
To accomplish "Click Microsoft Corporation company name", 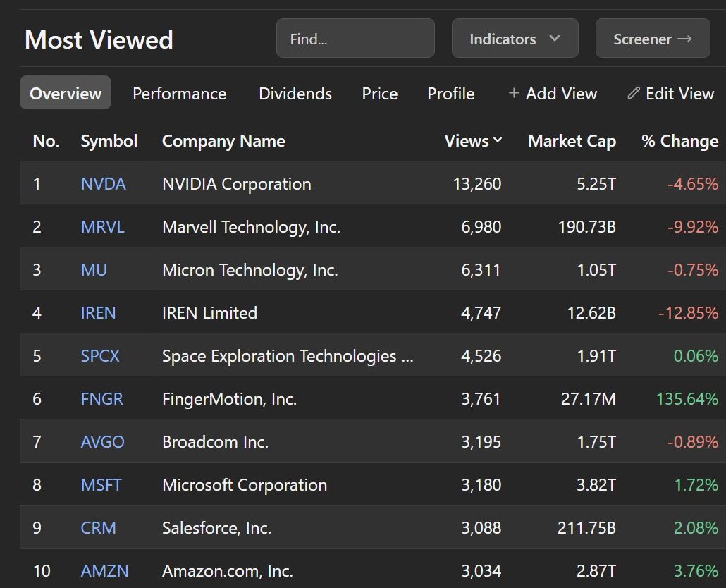I will [x=245, y=485].
